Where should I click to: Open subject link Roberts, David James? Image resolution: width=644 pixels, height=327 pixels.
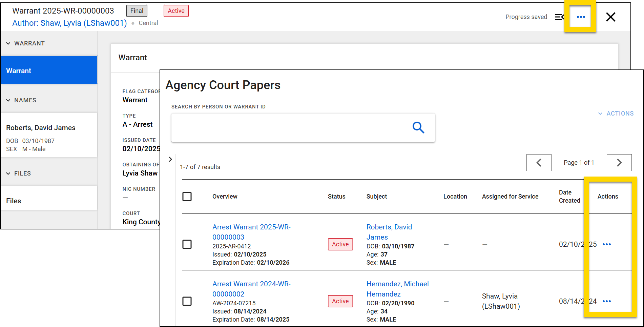tap(389, 232)
